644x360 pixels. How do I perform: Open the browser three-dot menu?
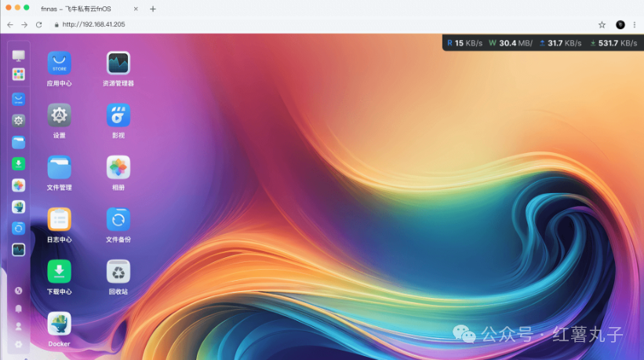pyautogui.click(x=635, y=24)
